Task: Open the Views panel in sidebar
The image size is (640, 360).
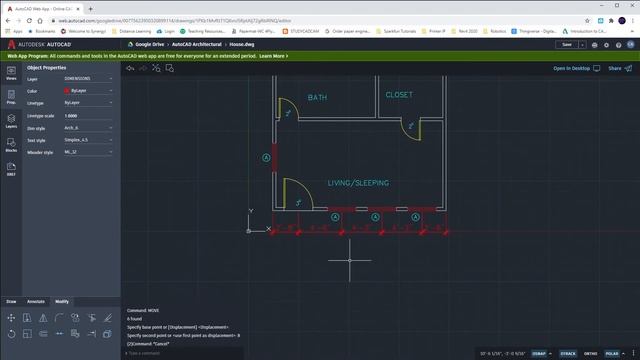Action: 11,73
